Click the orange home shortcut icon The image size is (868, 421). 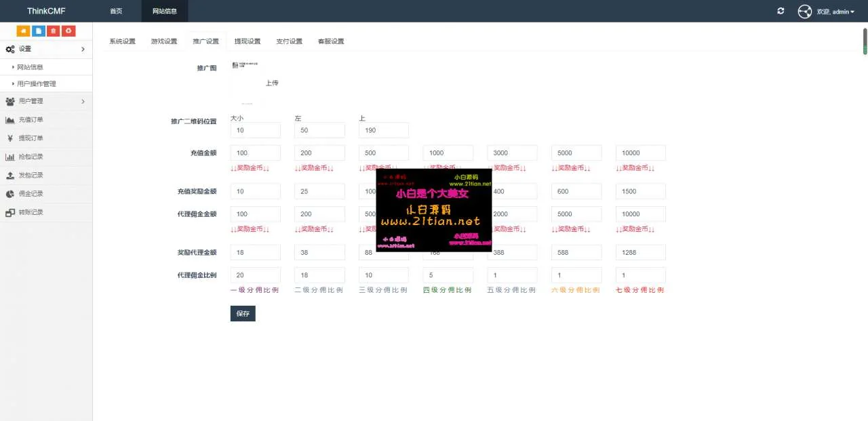24,31
